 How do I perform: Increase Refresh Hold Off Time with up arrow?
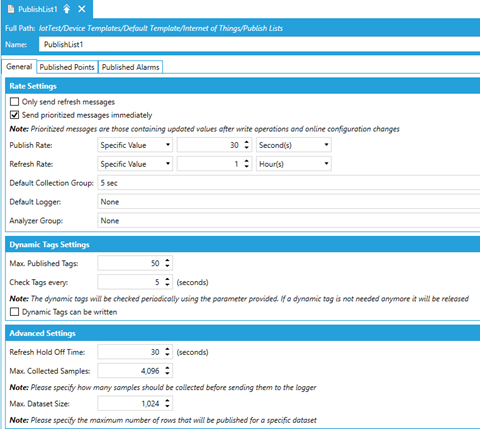coord(167,349)
